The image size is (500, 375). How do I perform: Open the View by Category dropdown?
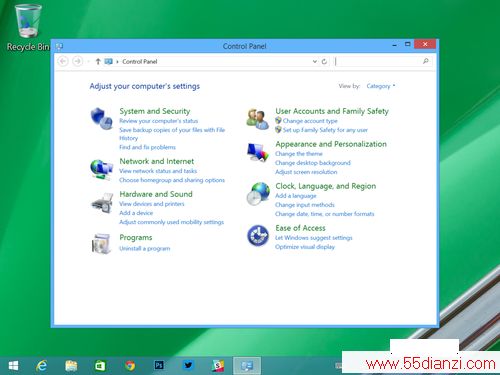(381, 86)
